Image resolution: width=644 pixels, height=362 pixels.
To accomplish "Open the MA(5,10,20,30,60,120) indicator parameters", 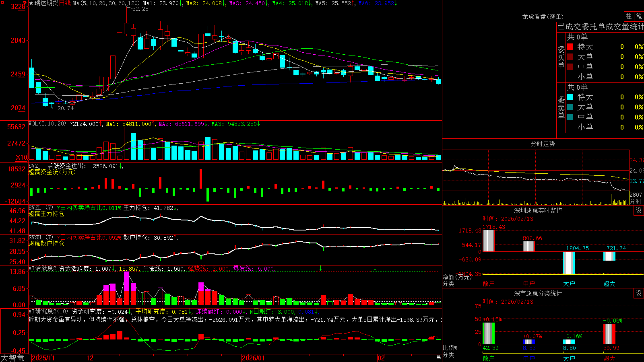I will (106, 3).
